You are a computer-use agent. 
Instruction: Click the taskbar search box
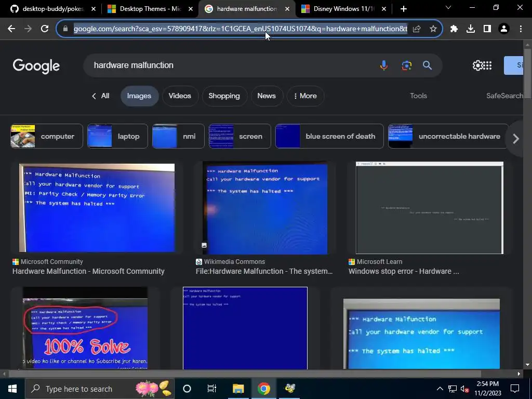coord(100,389)
